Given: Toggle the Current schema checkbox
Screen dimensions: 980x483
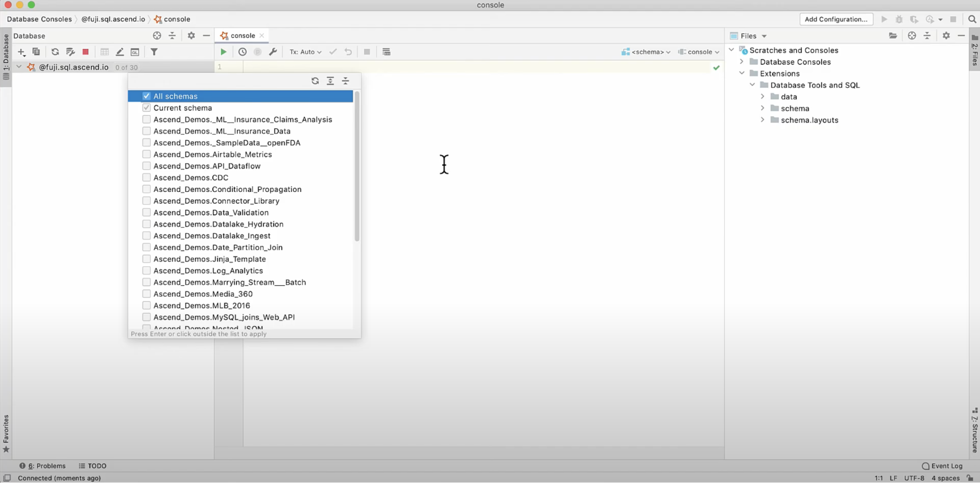Looking at the screenshot, I should tap(147, 108).
